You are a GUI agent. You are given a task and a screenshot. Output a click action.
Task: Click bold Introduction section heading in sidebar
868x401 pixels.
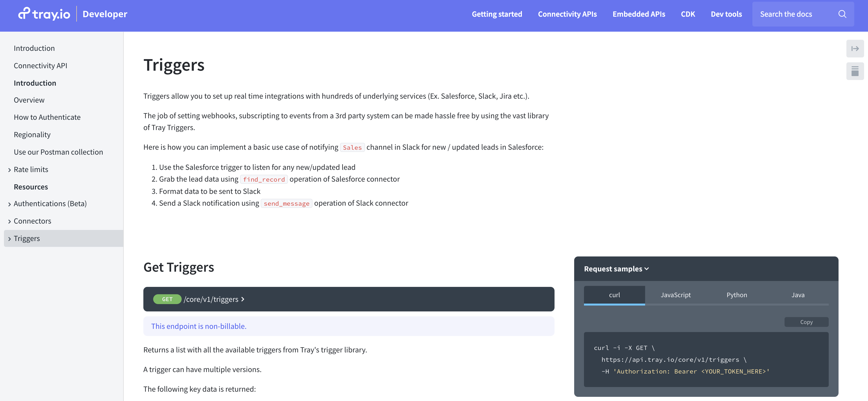point(35,83)
